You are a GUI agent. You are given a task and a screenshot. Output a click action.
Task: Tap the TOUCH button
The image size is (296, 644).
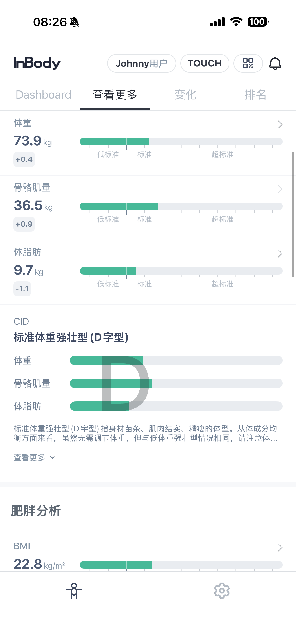point(205,63)
